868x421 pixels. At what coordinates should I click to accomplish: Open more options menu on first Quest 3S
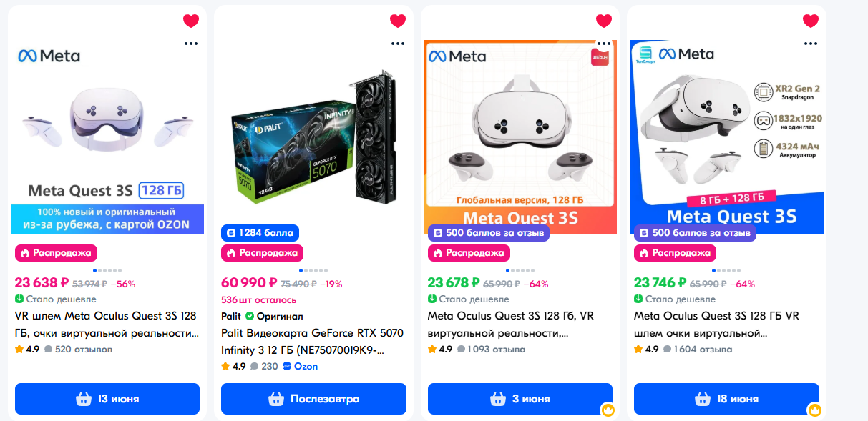tap(191, 44)
